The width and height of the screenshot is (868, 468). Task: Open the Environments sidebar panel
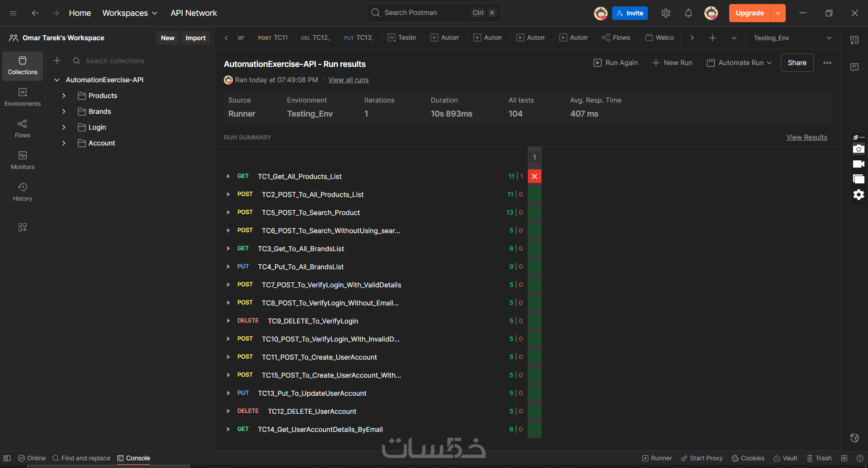point(23,98)
